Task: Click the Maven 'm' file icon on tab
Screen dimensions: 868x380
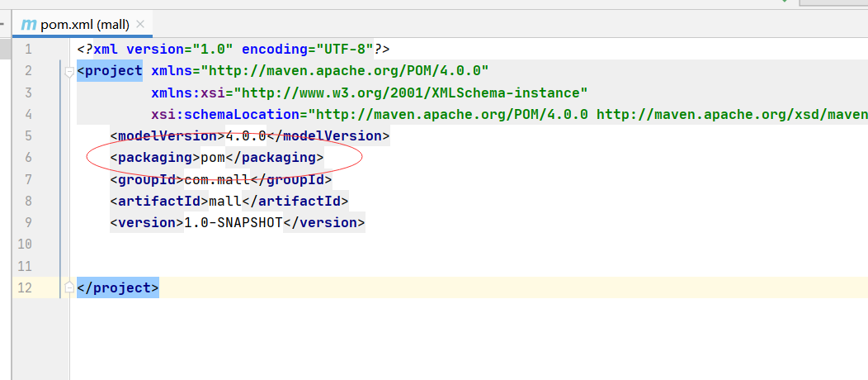Action: click(28, 25)
